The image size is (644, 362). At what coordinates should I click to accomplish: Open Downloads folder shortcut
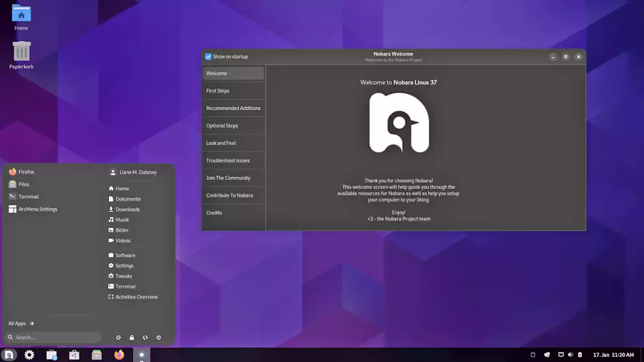pos(124,210)
